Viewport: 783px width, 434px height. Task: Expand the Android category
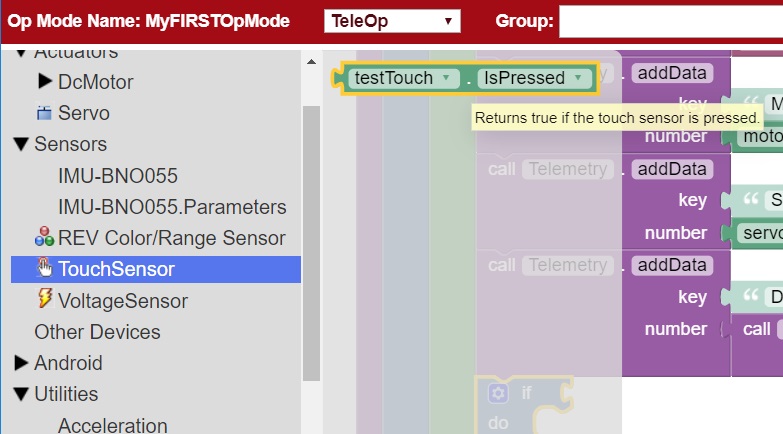click(x=21, y=362)
